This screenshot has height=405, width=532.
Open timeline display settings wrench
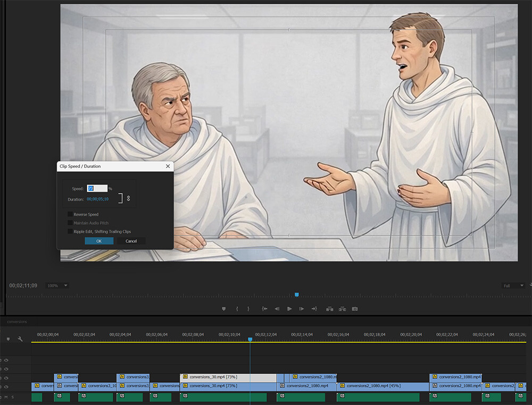point(20,339)
